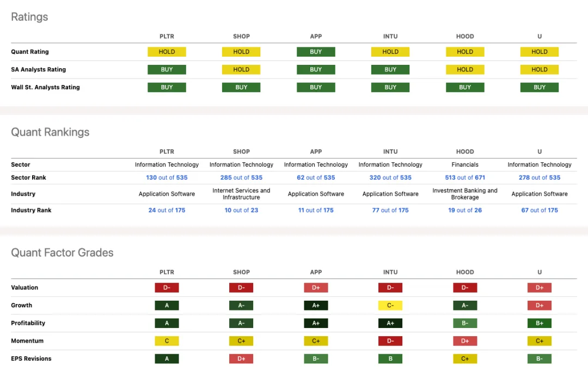Click HOOD header in Quant Rankings table
The image size is (588, 377).
pos(465,151)
